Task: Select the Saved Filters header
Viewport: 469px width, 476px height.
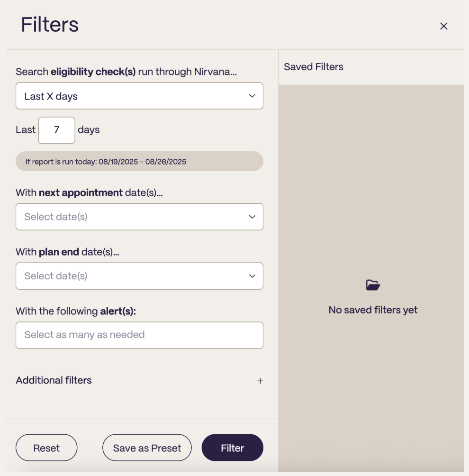Action: (x=313, y=67)
